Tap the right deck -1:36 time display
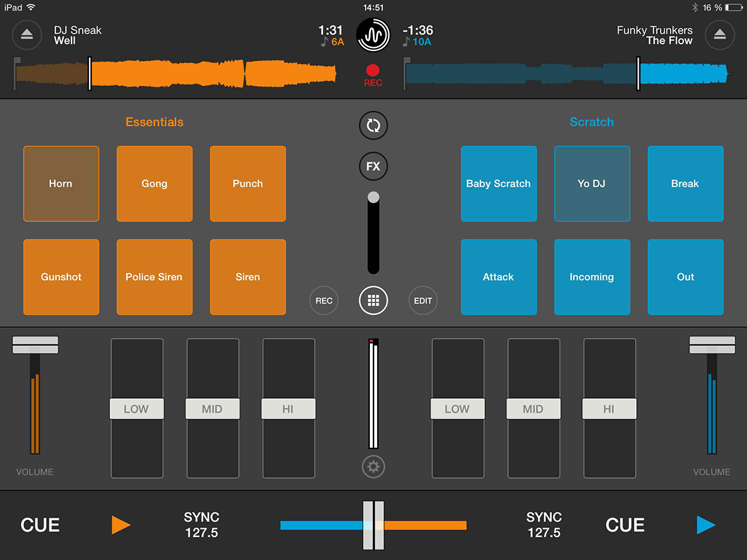Screen dimensions: 747x560 418,30
